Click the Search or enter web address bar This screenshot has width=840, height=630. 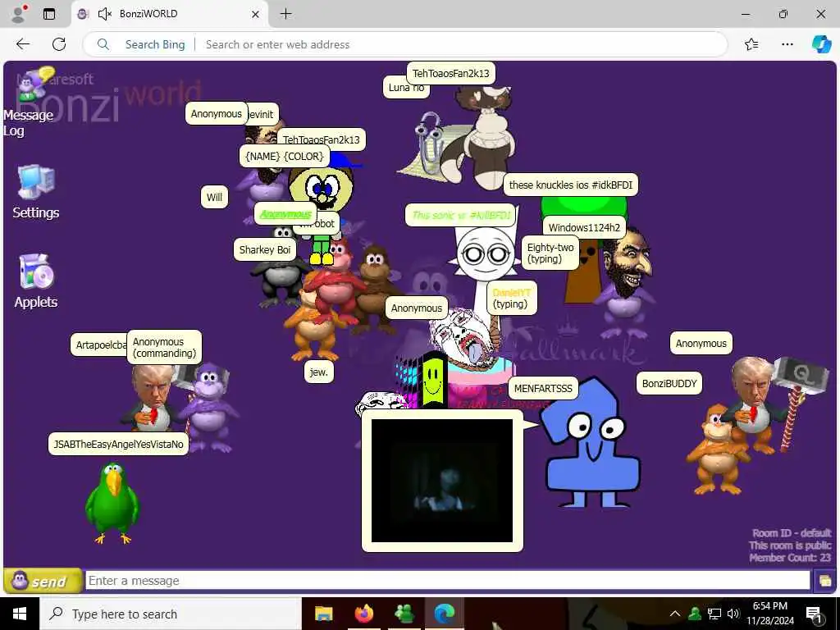click(404, 44)
